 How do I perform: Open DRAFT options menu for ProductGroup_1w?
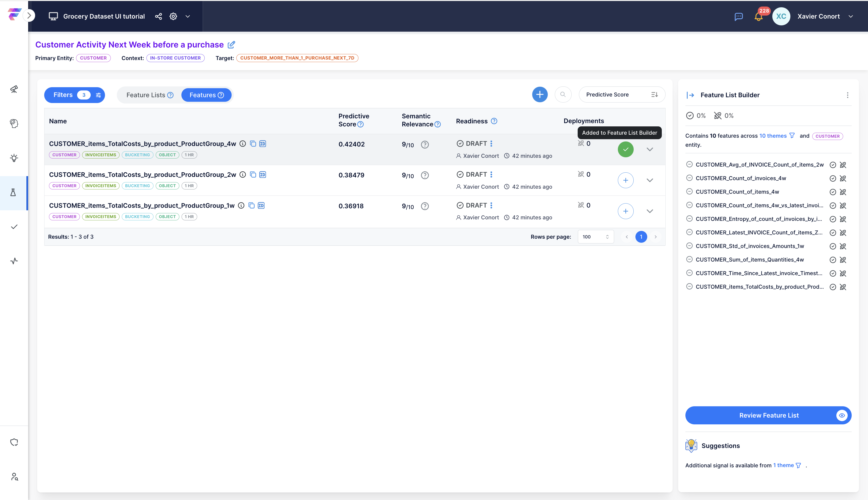492,205
